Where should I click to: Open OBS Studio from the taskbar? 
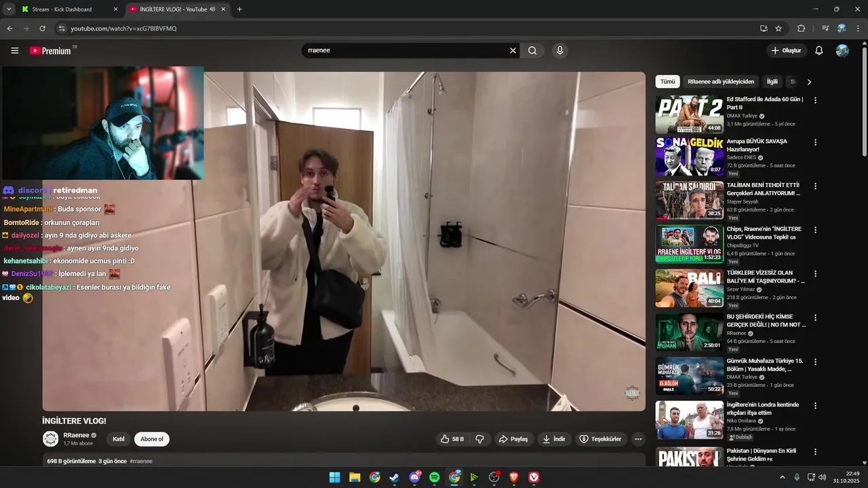494,477
